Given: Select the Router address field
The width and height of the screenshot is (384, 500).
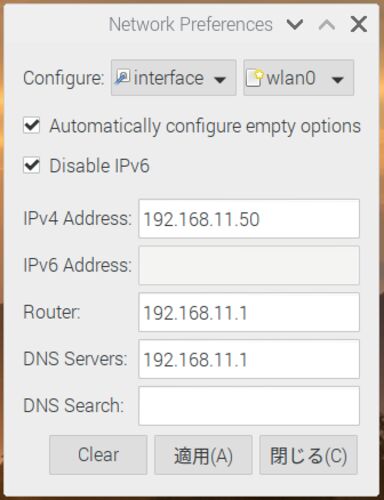Looking at the screenshot, I should click(249, 312).
